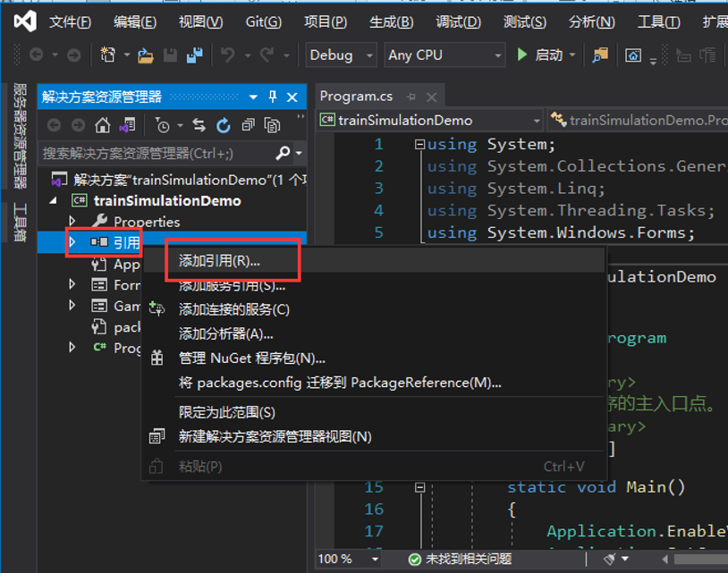
Task: Click the save all files icon
Action: [x=195, y=55]
